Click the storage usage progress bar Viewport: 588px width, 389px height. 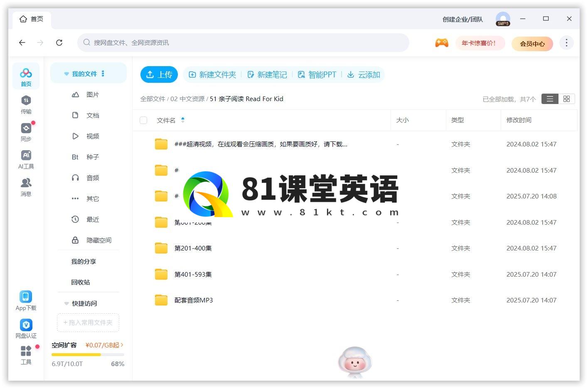coord(88,354)
